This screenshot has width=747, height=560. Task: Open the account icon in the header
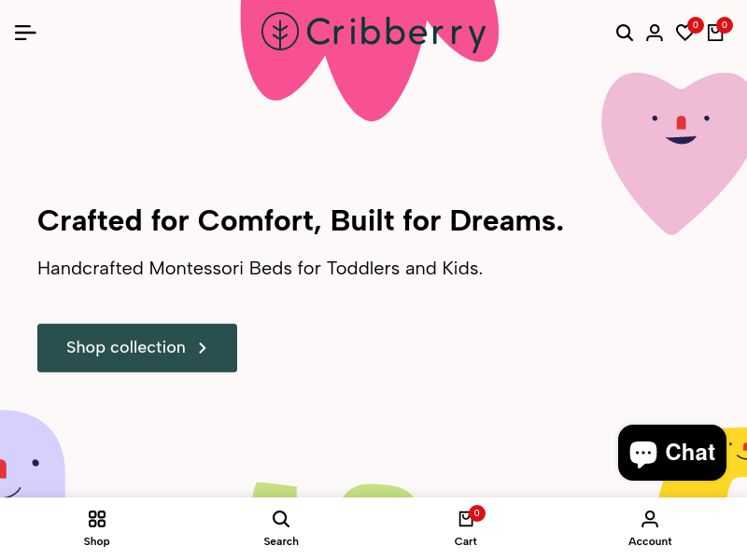[655, 33]
